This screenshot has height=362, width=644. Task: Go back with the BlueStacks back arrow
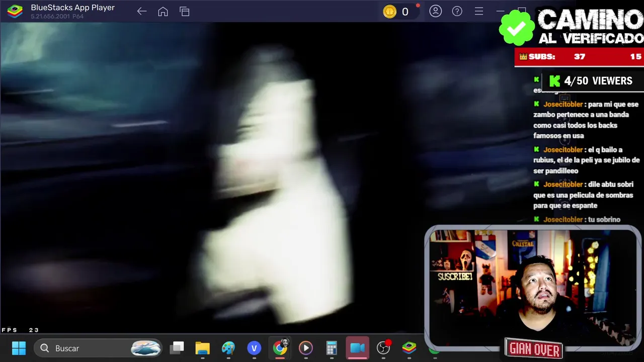click(x=142, y=11)
